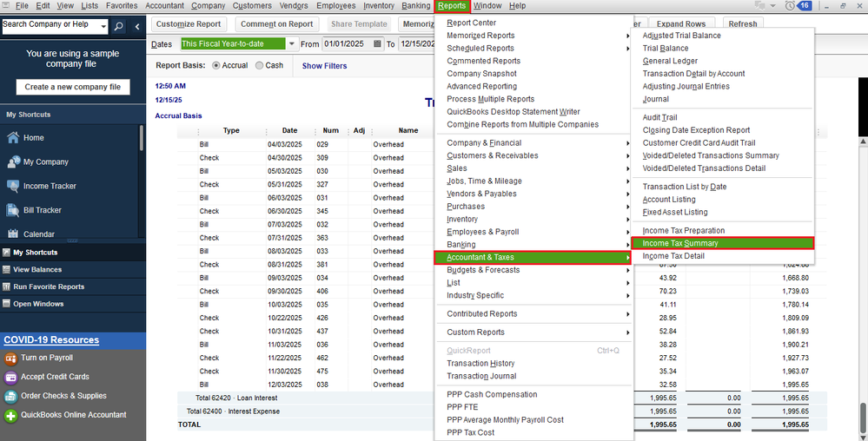Click the search magnifier icon

[119, 27]
